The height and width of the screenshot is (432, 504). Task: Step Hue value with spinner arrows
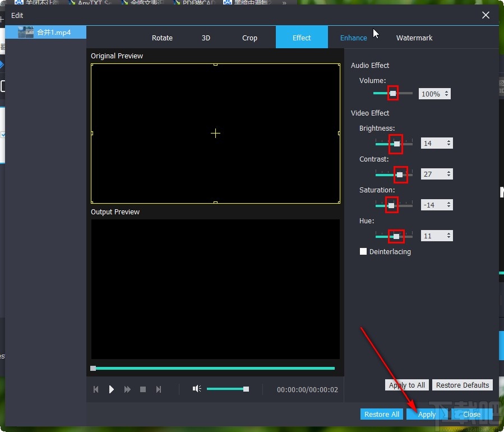click(448, 236)
